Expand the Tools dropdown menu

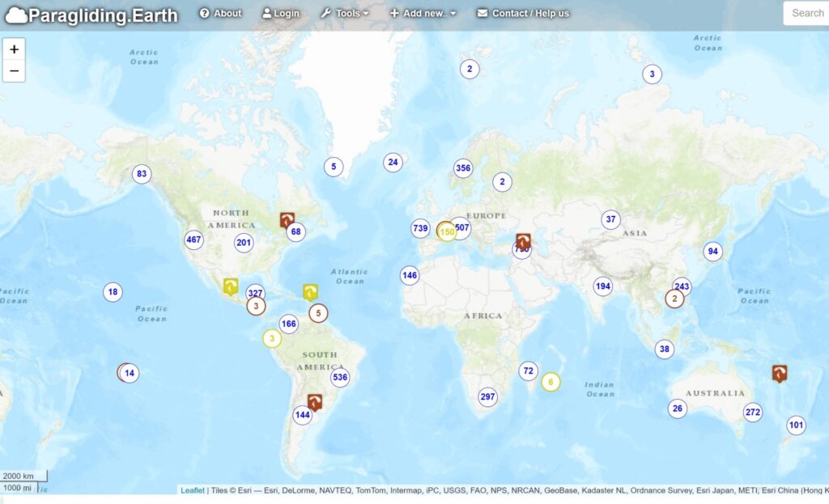click(345, 13)
